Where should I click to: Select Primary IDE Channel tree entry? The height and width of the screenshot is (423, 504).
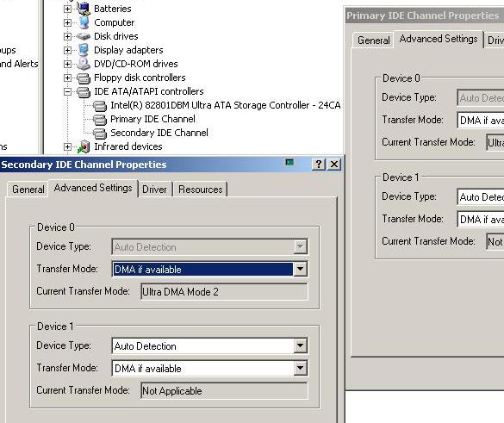152,119
